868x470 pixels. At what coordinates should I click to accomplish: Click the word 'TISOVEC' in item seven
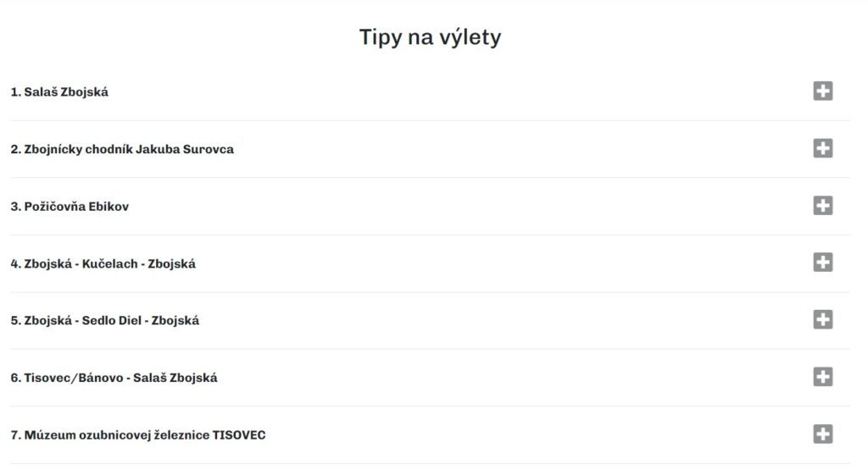pos(240,435)
